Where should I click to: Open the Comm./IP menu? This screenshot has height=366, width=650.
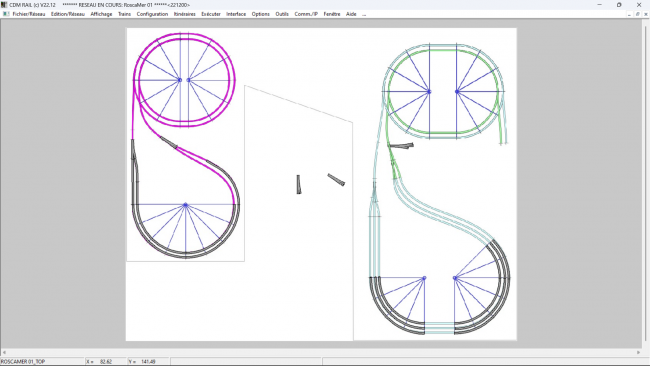306,14
